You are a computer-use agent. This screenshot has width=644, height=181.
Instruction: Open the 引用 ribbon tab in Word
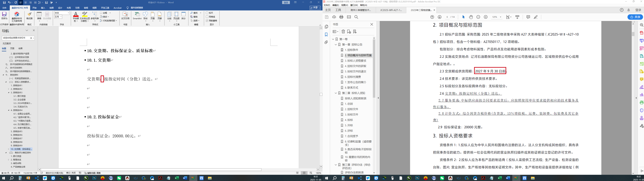click(x=77, y=8)
